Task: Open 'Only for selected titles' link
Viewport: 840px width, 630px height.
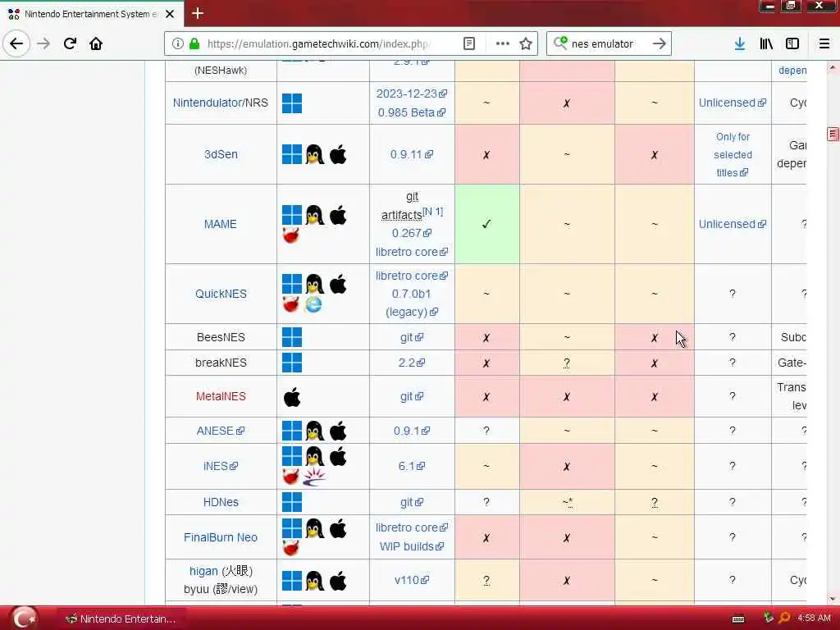Action: [x=733, y=155]
